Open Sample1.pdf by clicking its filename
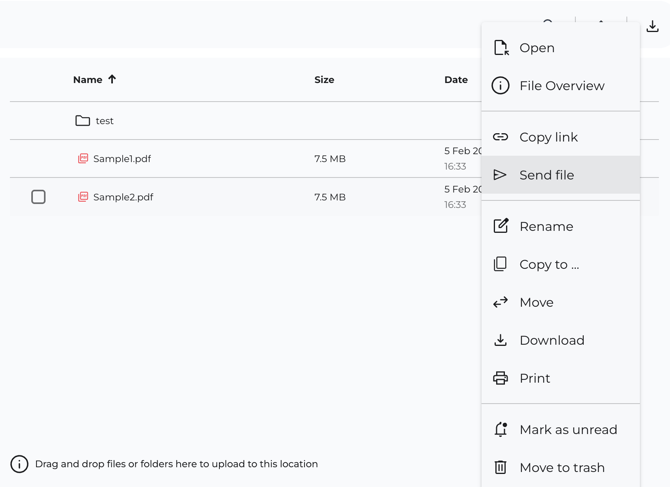Viewport: 670px width, 487px height. [122, 159]
